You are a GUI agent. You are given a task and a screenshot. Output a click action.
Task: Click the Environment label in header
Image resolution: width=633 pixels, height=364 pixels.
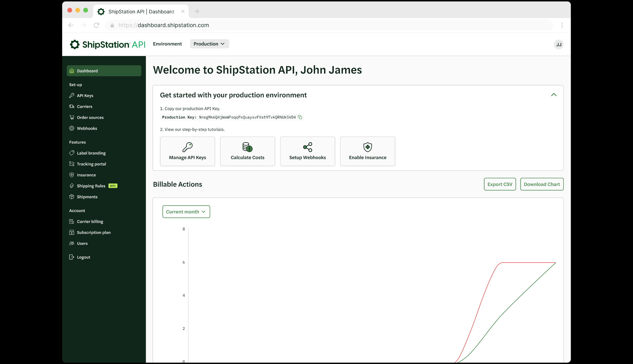click(167, 44)
